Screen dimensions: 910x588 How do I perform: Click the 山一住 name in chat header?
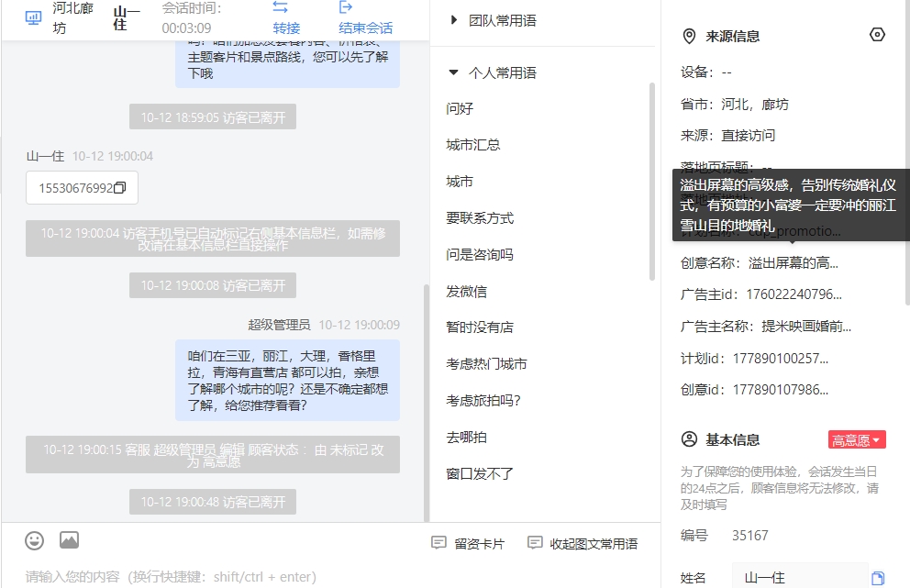tap(127, 18)
